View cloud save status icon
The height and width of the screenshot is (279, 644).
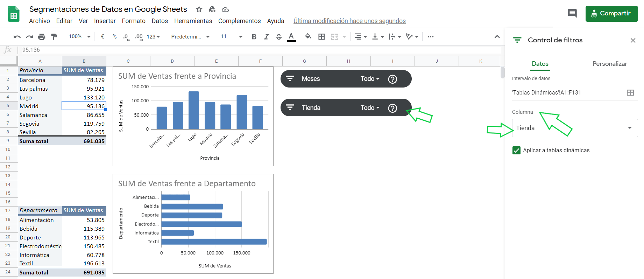[x=225, y=9]
